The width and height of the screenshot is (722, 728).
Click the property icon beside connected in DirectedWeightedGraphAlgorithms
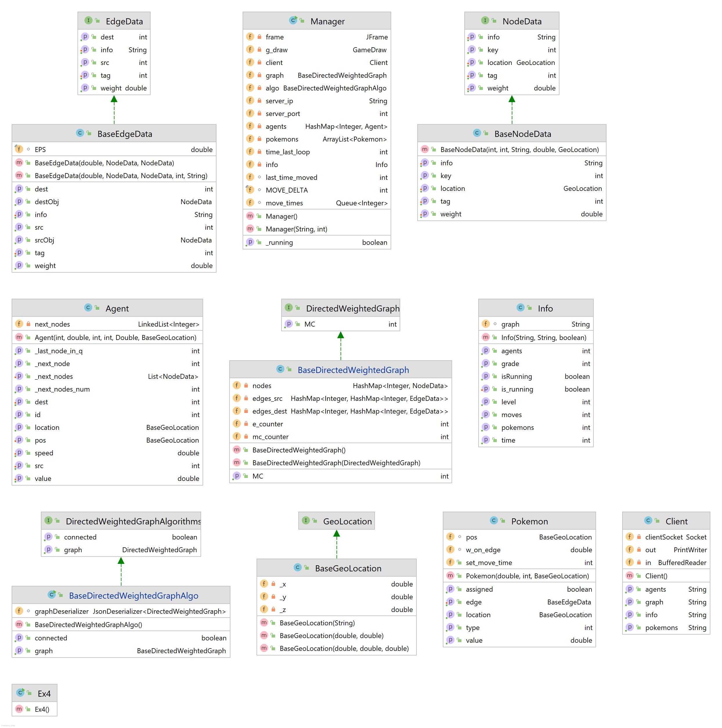tap(49, 537)
